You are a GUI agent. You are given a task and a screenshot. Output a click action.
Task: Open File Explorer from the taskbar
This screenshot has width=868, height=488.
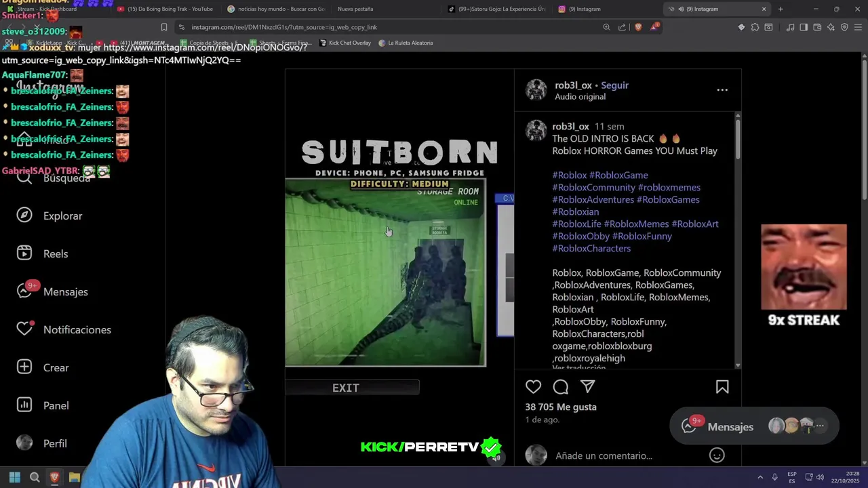[x=74, y=477]
